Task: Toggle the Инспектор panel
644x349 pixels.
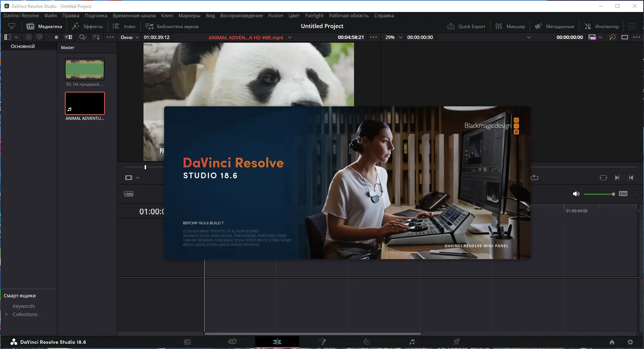Action: (602, 27)
